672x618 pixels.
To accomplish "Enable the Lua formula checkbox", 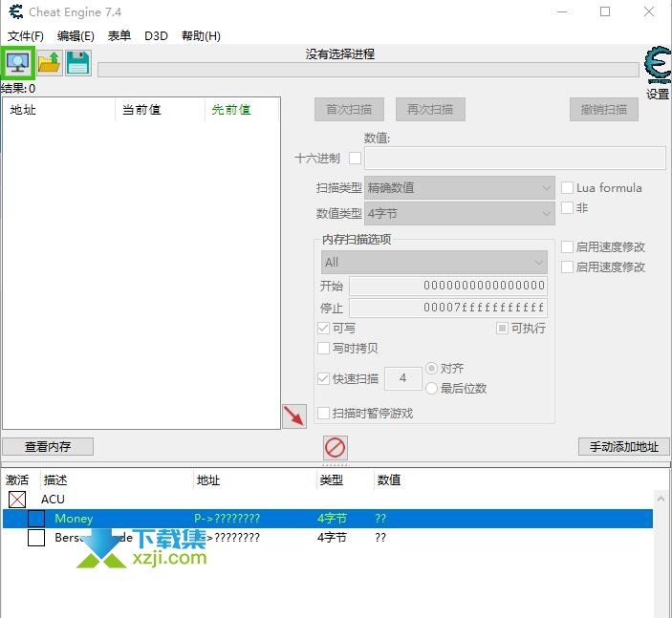I will (567, 187).
